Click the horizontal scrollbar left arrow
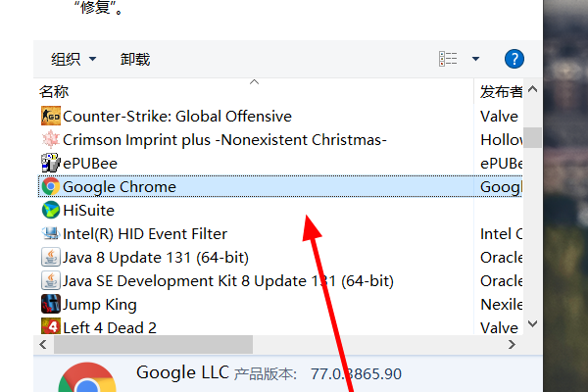 (x=44, y=345)
